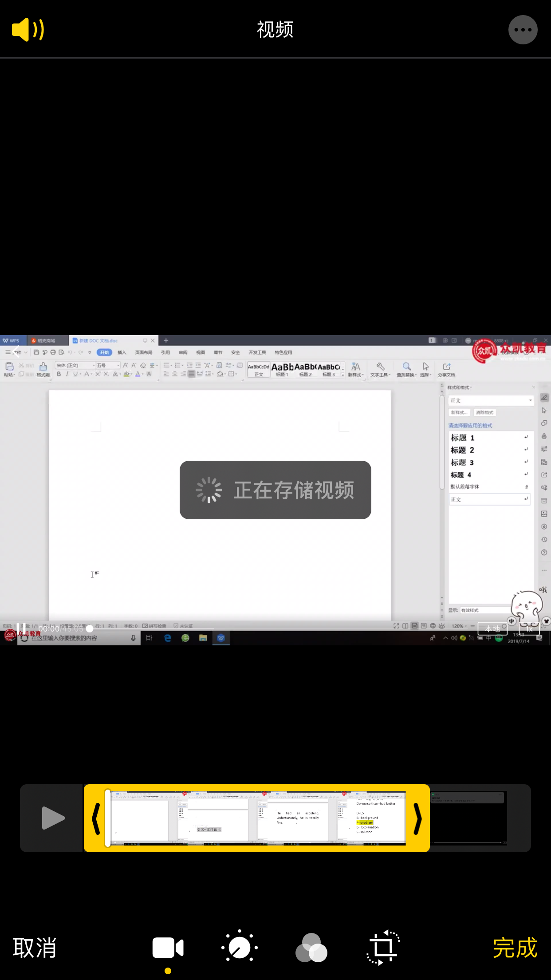Screen dimensions: 551x980
Task: Mute the video sound with speaker icon
Action: pos(28,30)
